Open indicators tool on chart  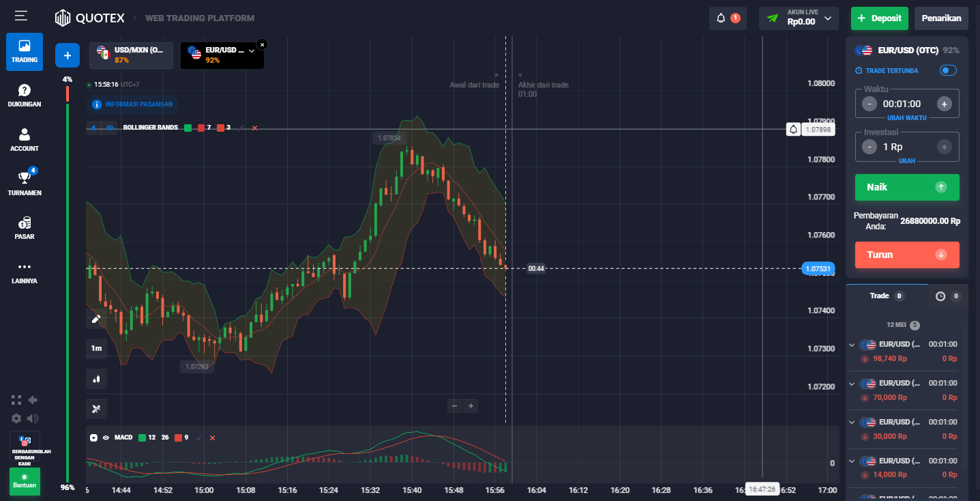point(96,408)
